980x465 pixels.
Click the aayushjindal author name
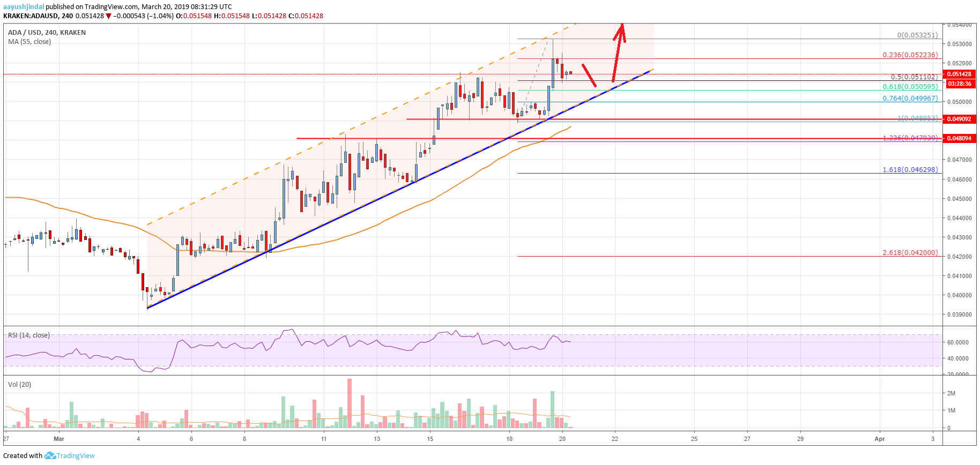click(24, 7)
